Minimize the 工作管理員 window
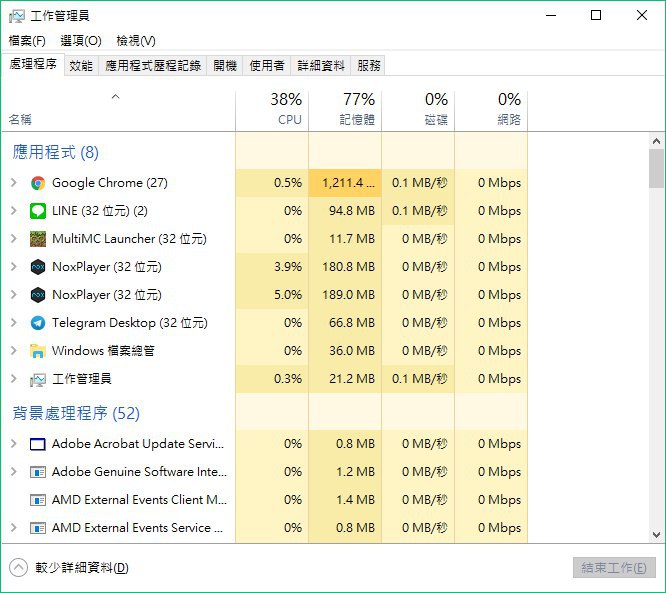666x593 pixels. point(551,16)
